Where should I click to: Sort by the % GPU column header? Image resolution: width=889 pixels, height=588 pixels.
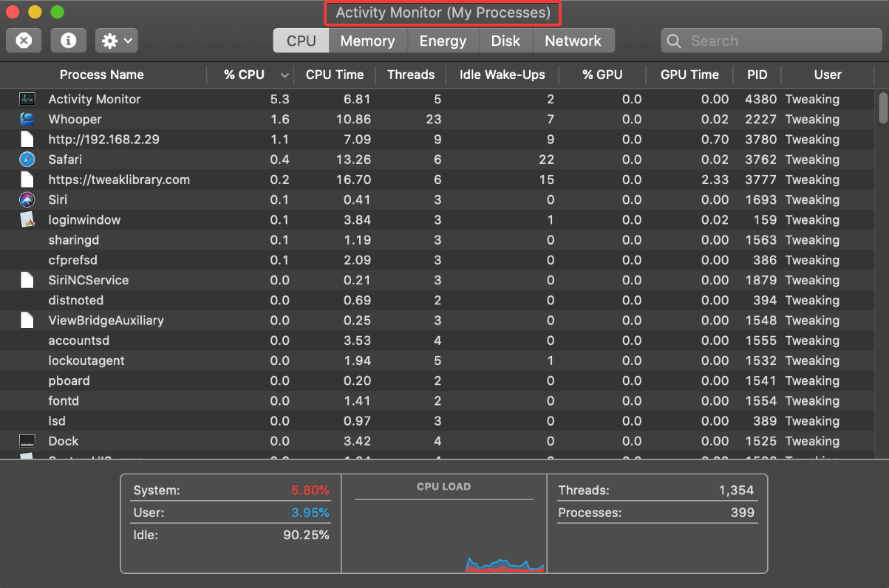click(602, 75)
